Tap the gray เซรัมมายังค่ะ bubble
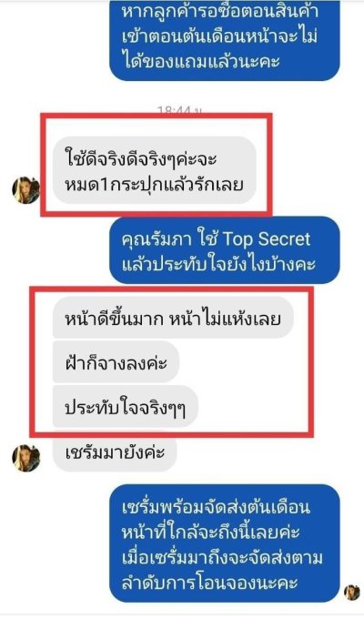364x619 pixels. [x=115, y=452]
